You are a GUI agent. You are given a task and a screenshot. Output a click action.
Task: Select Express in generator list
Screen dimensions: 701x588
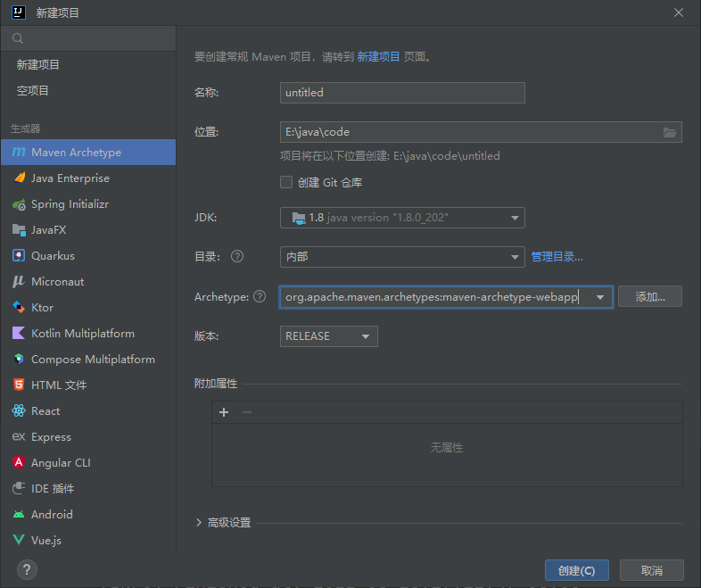pyautogui.click(x=88, y=436)
